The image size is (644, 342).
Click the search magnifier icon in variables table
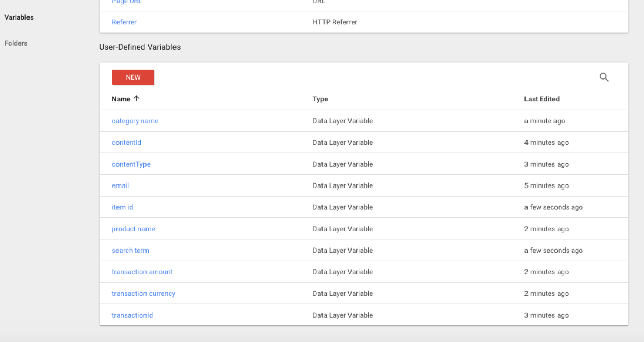pos(604,77)
